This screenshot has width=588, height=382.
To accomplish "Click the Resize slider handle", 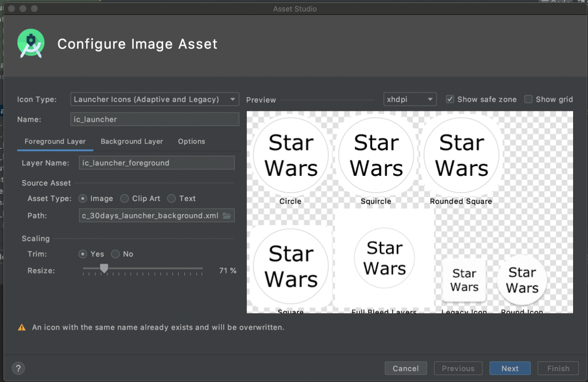I will 104,268.
